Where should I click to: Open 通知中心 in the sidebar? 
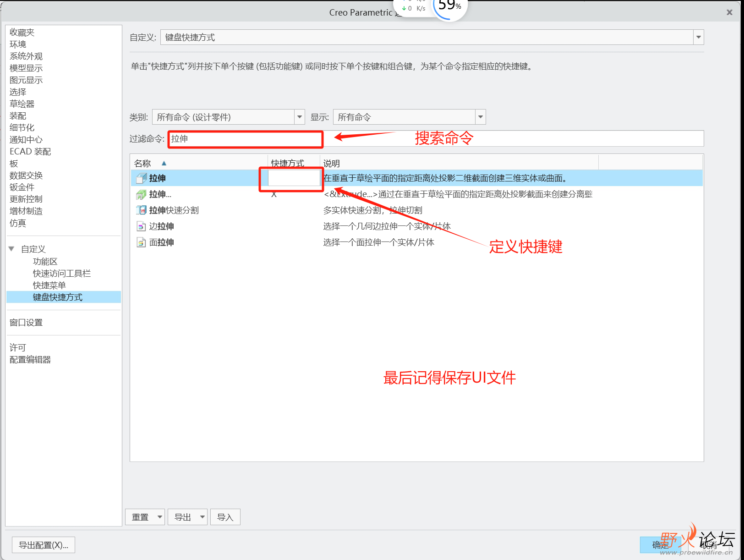coord(26,139)
